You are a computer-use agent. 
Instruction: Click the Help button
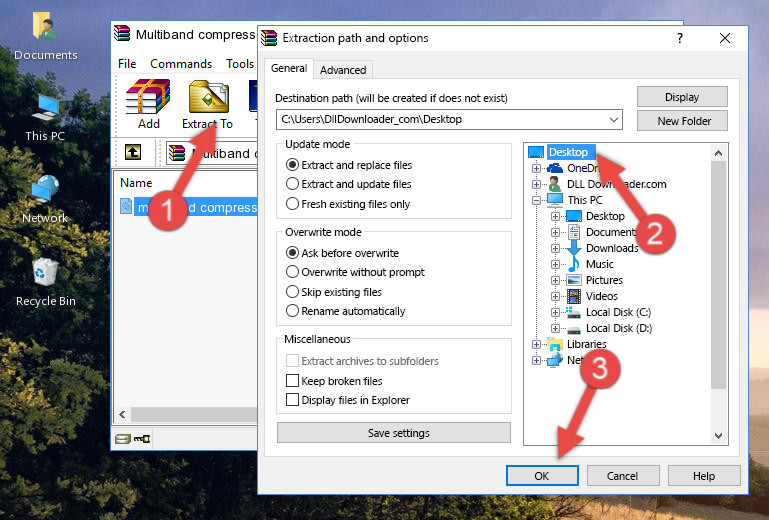(704, 476)
